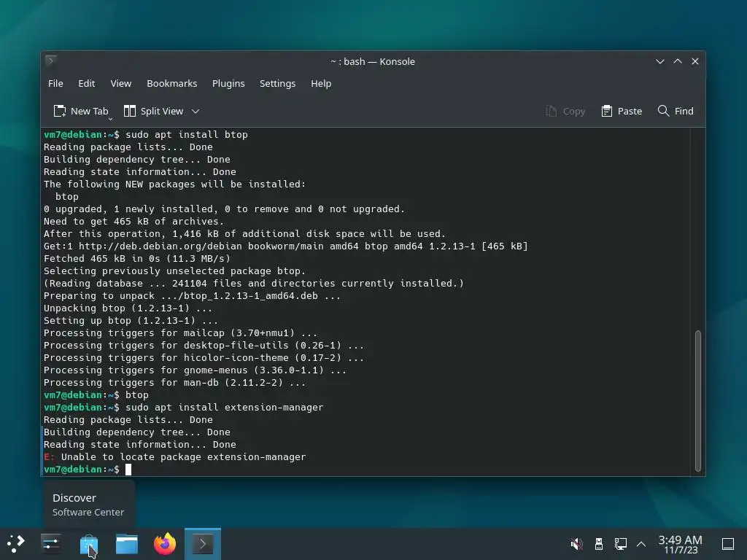Close the Konsole window

pos(695,61)
